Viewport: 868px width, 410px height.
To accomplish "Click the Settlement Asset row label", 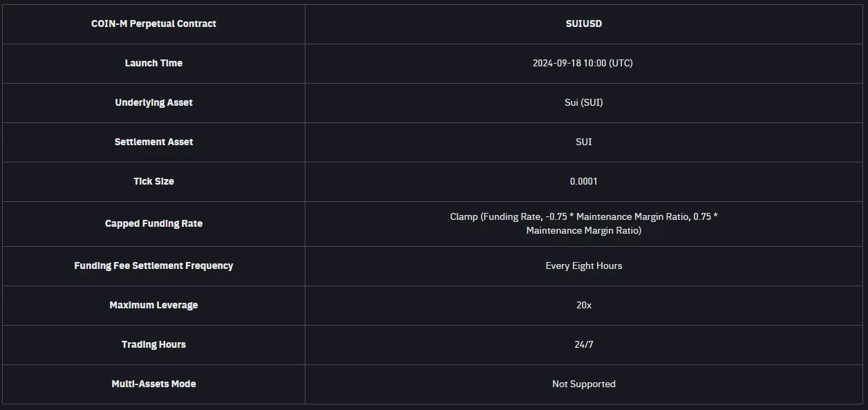I will click(x=153, y=142).
